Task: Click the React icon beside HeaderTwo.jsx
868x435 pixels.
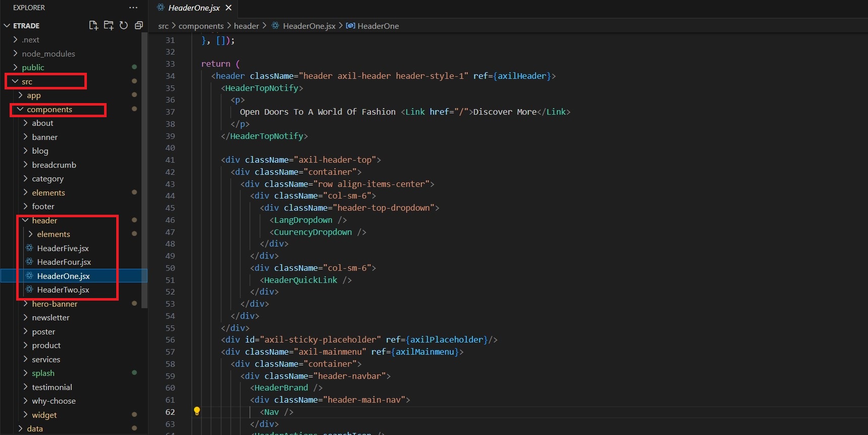Action: point(29,289)
